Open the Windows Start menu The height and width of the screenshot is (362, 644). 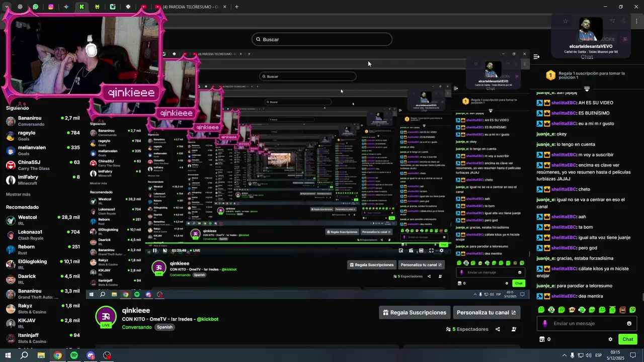tap(8, 355)
